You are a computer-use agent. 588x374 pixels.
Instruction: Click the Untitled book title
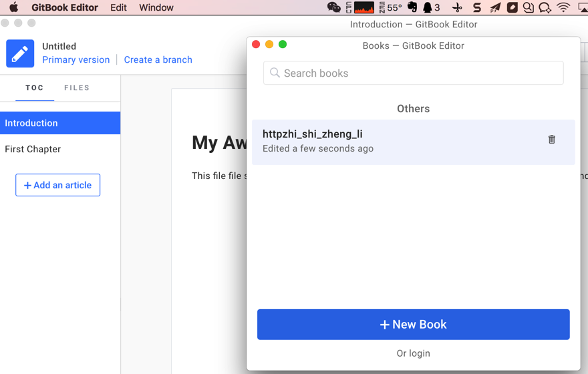pyautogui.click(x=59, y=46)
